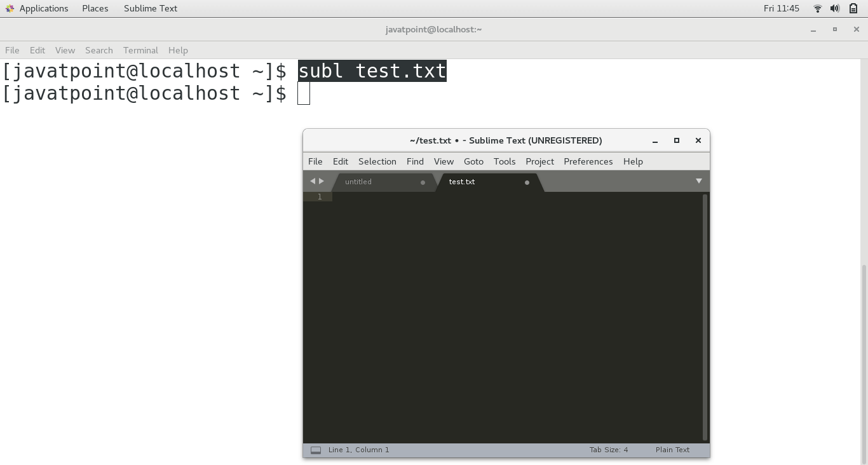Click the highlighted subl test.txt command
This screenshot has height=465, width=868.
[372, 71]
